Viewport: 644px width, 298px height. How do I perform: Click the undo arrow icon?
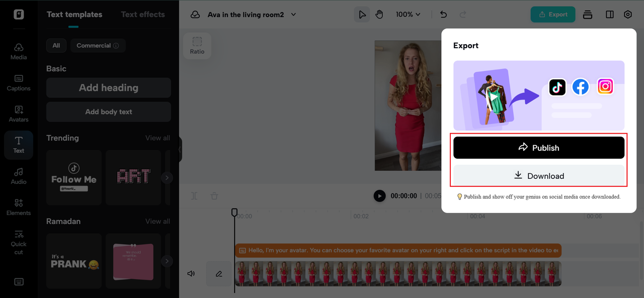click(443, 15)
